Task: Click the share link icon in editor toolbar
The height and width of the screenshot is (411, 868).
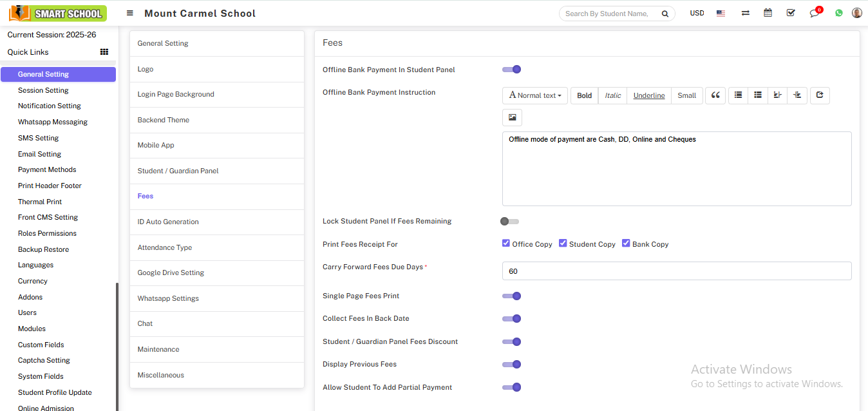Action: coord(819,95)
